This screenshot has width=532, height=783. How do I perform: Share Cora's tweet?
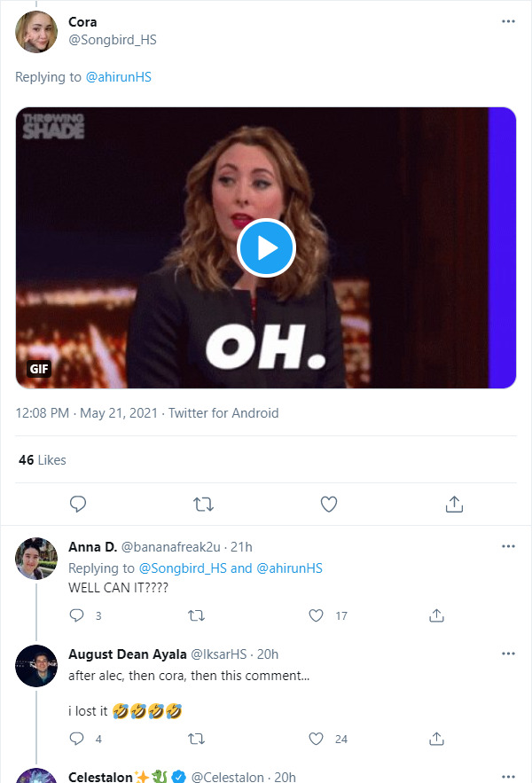coord(454,504)
